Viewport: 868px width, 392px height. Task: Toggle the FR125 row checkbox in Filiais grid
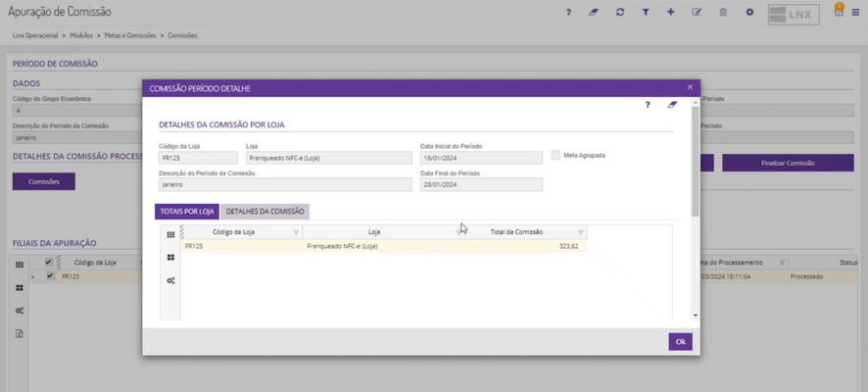[x=50, y=275]
